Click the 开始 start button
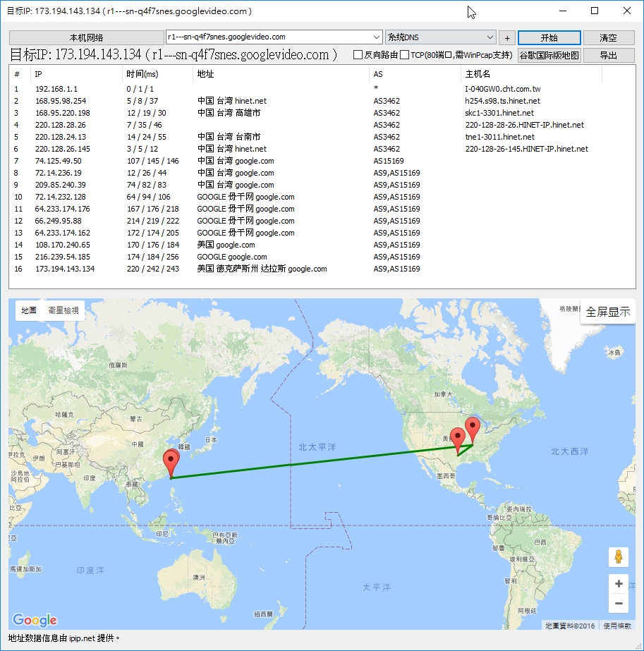 coord(549,38)
